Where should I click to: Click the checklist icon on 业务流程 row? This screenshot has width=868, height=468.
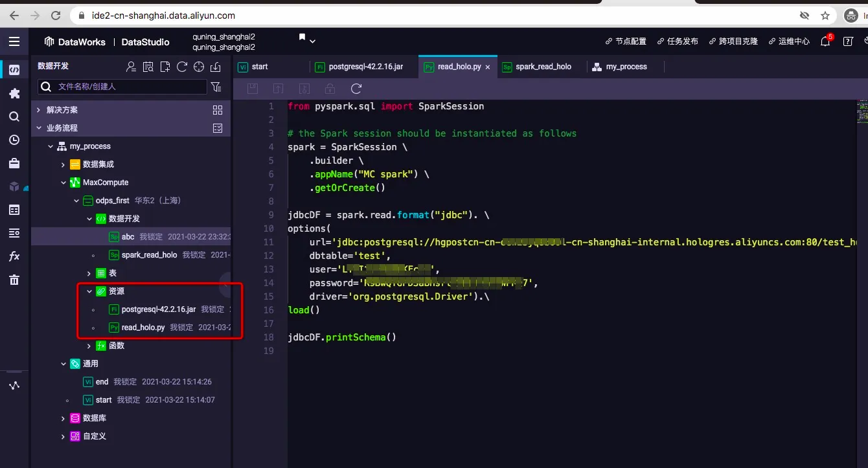click(x=218, y=128)
